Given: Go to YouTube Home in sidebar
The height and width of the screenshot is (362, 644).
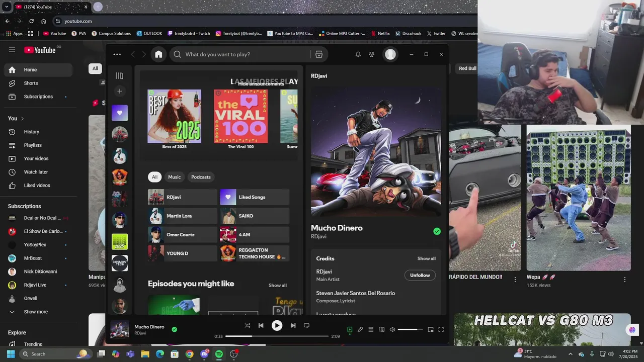Looking at the screenshot, I should pyautogui.click(x=38, y=70).
